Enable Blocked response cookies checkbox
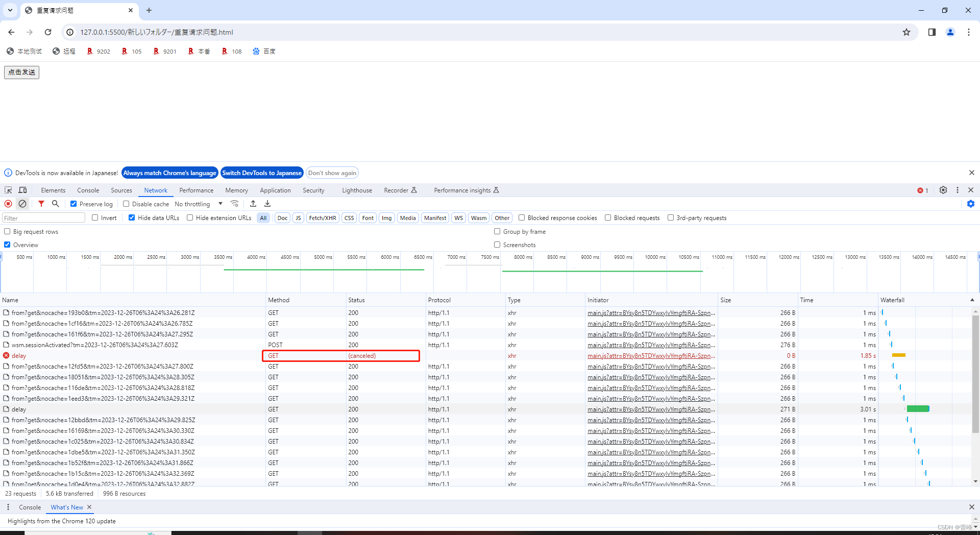Screen dimensions: 980x535 tap(522, 217)
